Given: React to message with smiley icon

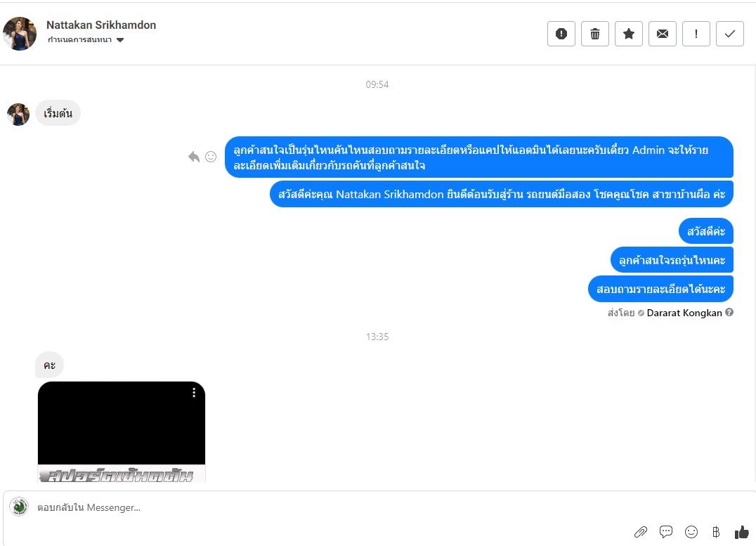Looking at the screenshot, I should [x=211, y=157].
